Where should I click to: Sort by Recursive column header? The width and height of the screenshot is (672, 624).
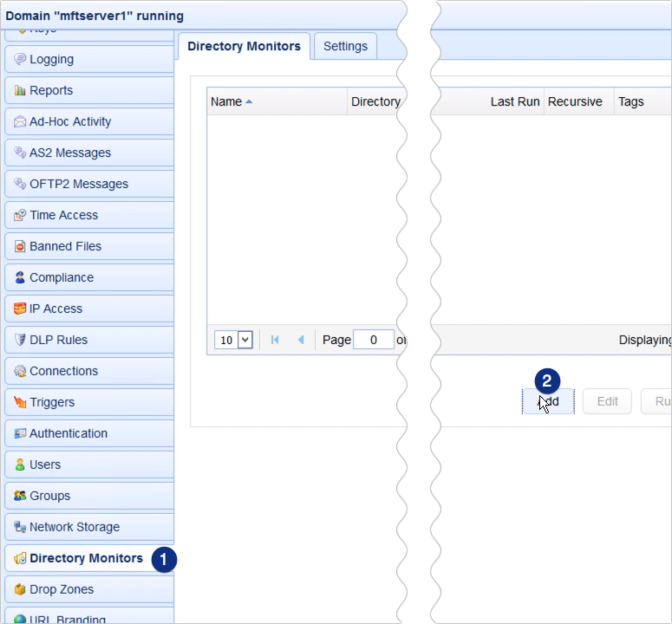point(578,101)
